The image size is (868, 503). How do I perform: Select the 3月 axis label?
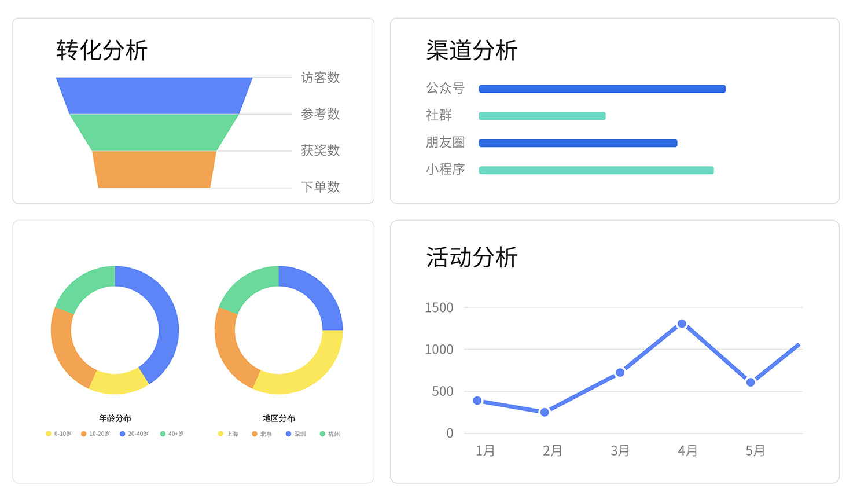(x=620, y=451)
